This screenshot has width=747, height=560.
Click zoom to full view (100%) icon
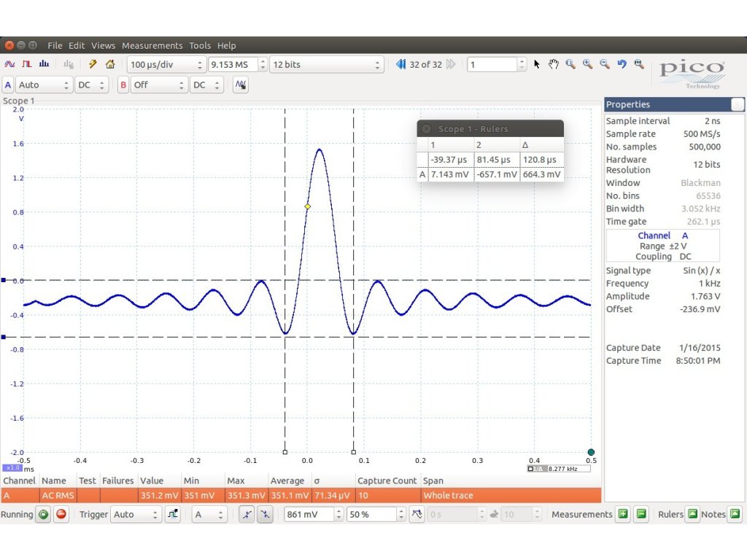tap(639, 64)
